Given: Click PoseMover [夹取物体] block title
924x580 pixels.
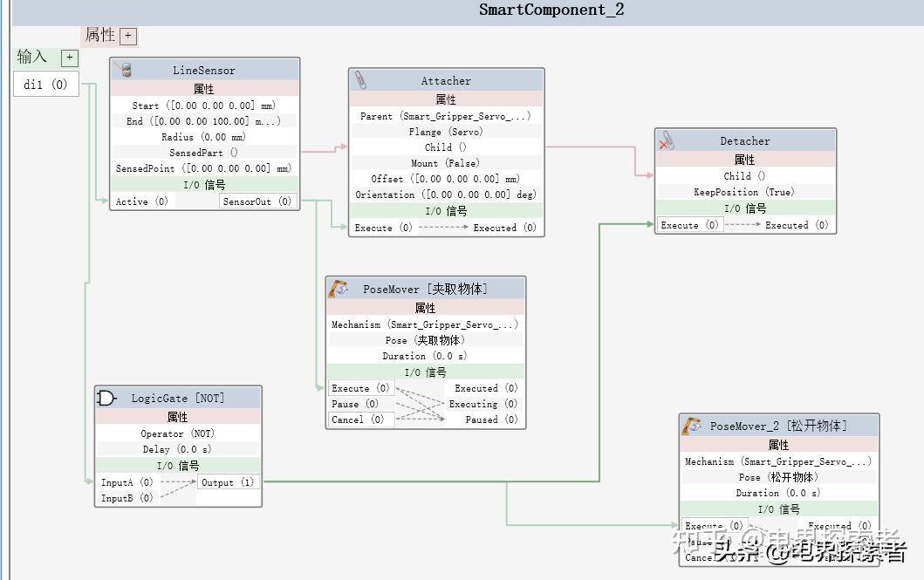Looking at the screenshot, I should point(426,289).
